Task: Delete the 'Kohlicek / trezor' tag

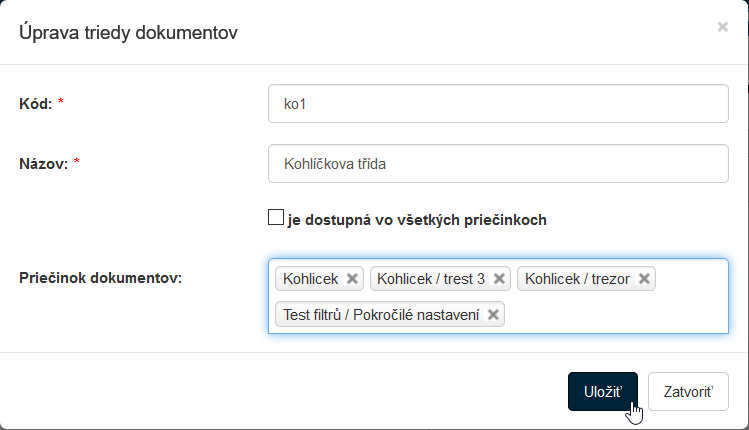Action: 644,279
